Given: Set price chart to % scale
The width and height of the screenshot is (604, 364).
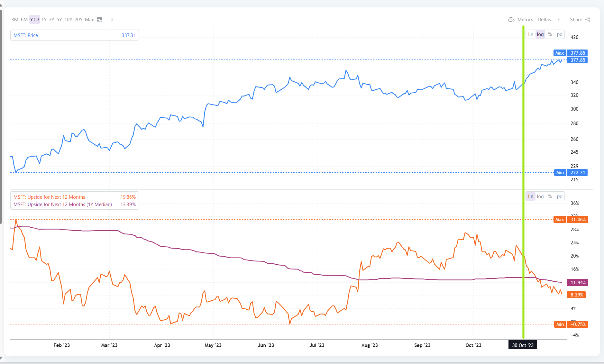Looking at the screenshot, I should [550, 34].
